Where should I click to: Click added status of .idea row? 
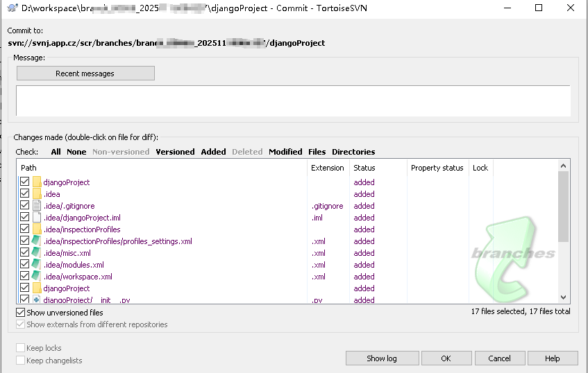(364, 194)
